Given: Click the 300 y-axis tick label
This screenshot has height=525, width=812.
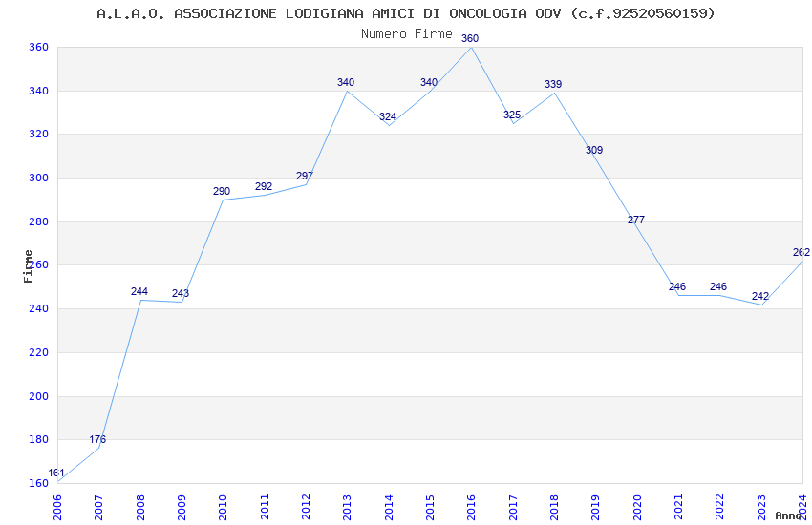Looking at the screenshot, I should click(39, 178).
